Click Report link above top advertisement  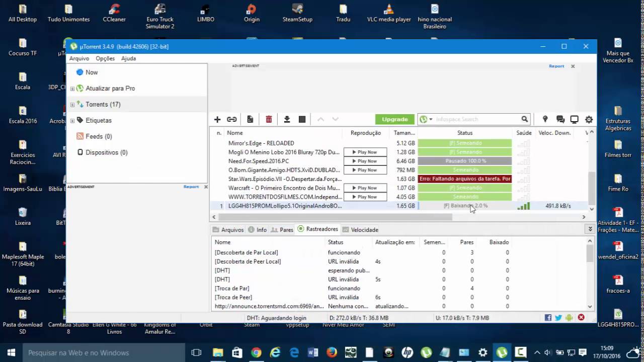point(556,66)
